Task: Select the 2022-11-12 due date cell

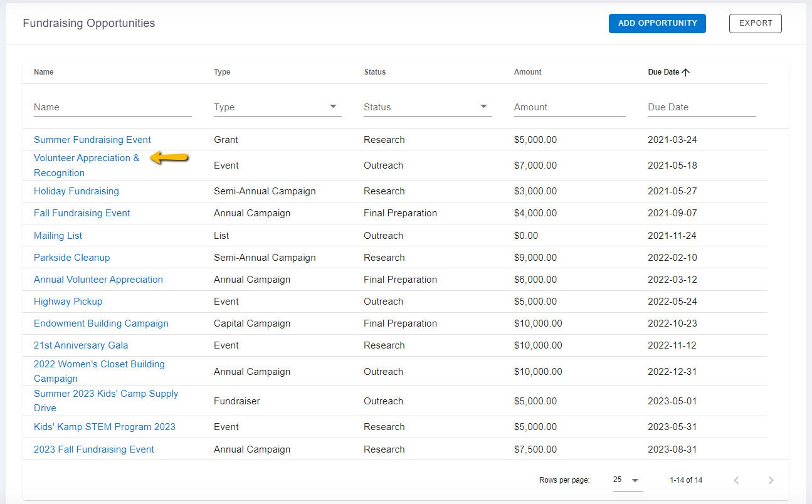Action: click(672, 345)
